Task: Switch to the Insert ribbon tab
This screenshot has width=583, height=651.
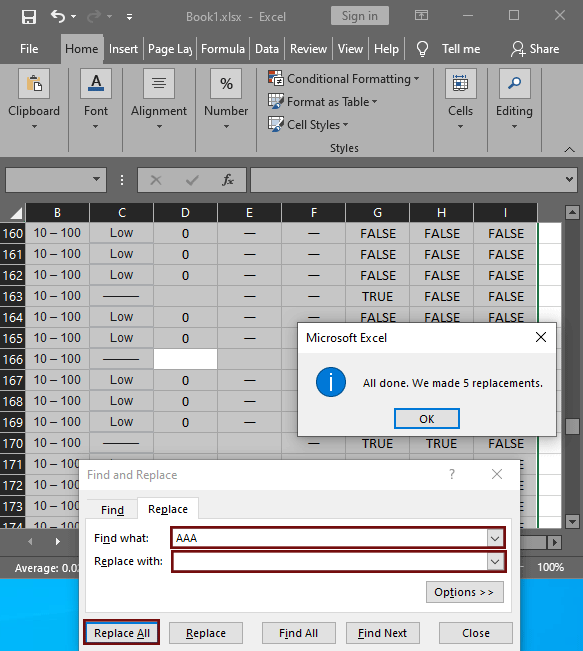Action: point(123,49)
